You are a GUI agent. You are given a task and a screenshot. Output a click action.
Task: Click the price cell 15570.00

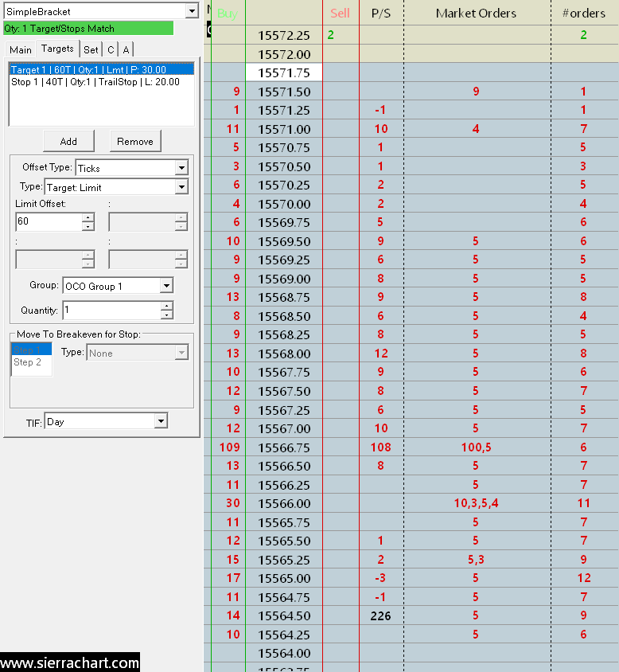coord(284,204)
